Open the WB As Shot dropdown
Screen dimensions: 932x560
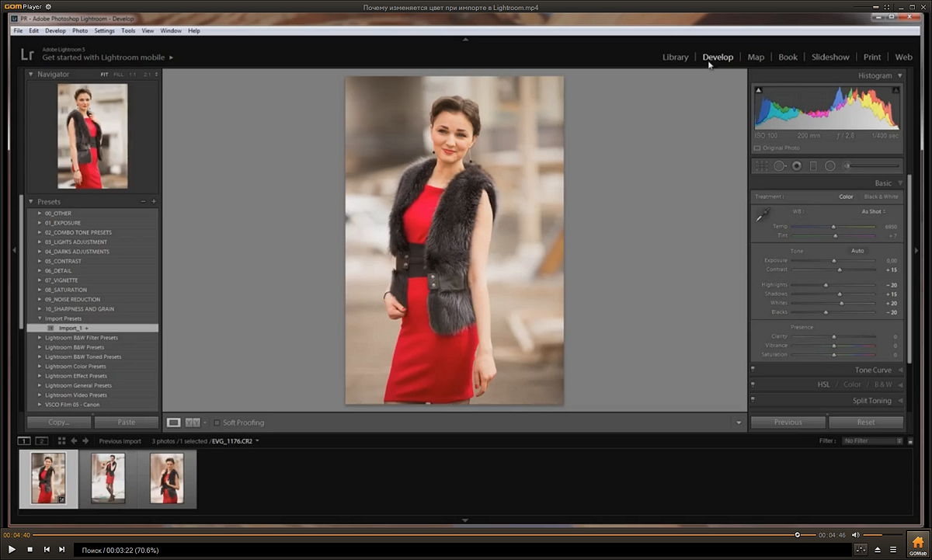pos(874,211)
